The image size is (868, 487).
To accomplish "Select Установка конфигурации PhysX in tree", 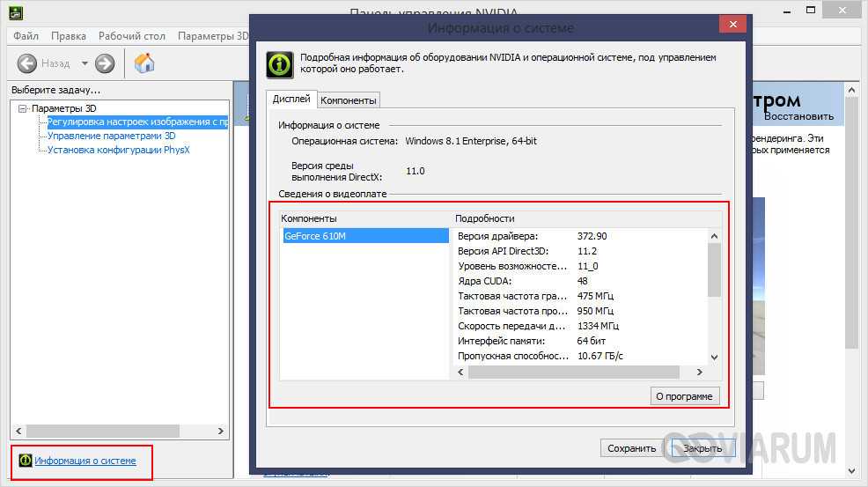I will [118, 150].
